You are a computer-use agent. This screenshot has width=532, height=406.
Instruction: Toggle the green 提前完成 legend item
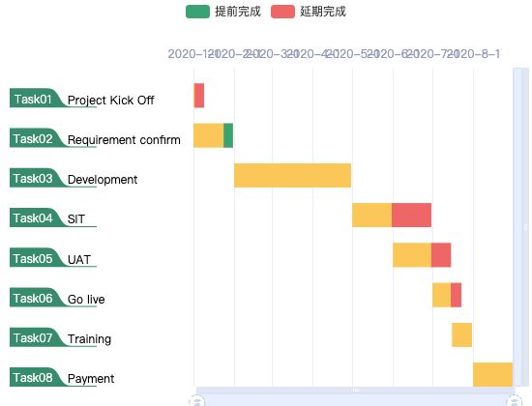224,12
